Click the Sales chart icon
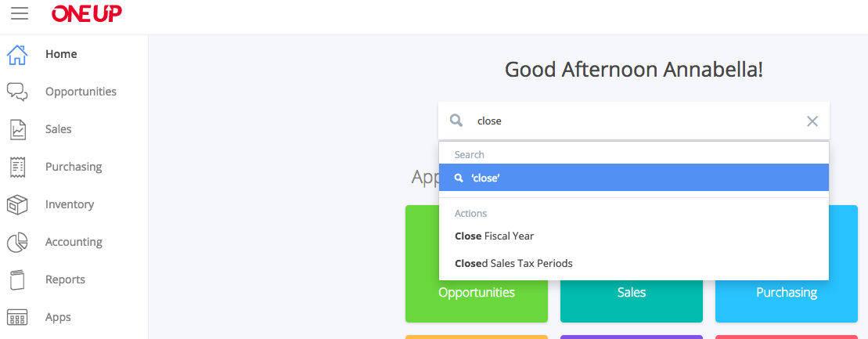The image size is (868, 339). click(x=17, y=129)
